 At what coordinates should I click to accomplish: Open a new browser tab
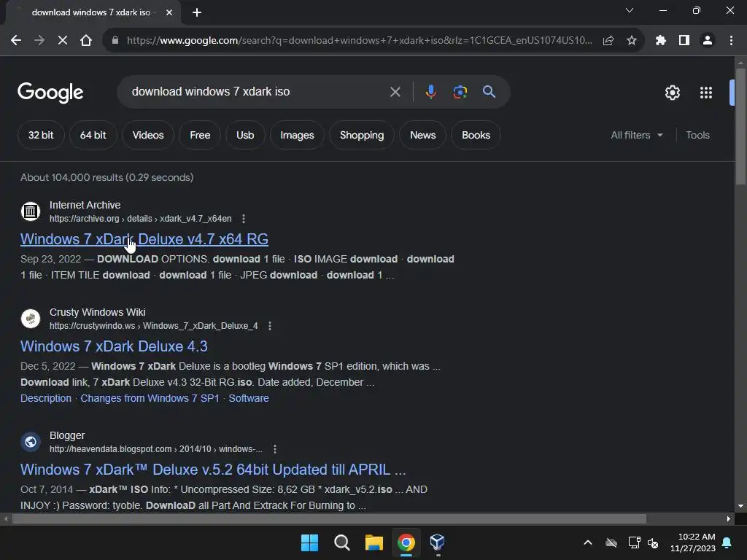197,12
